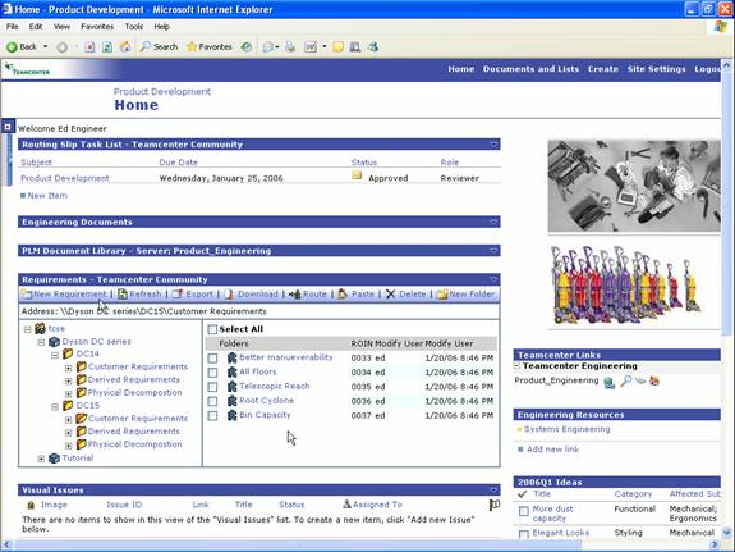The height and width of the screenshot is (552, 735).
Task: Tick the Better manueverability checkbox
Action: (x=212, y=358)
